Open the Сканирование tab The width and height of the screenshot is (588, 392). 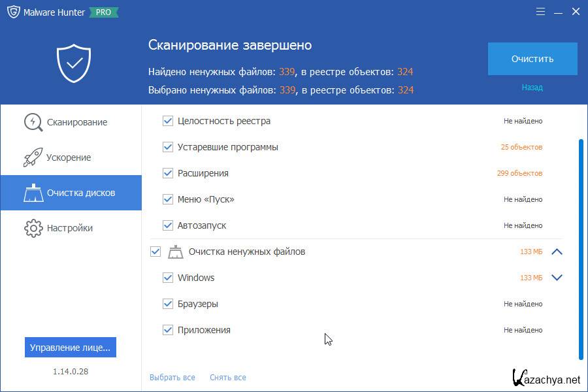[76, 122]
